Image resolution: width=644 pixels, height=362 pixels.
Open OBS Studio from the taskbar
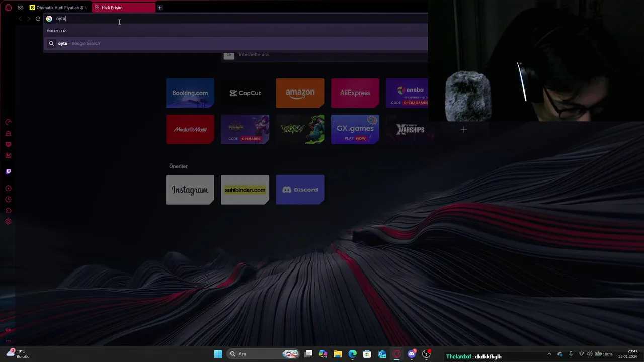click(427, 354)
